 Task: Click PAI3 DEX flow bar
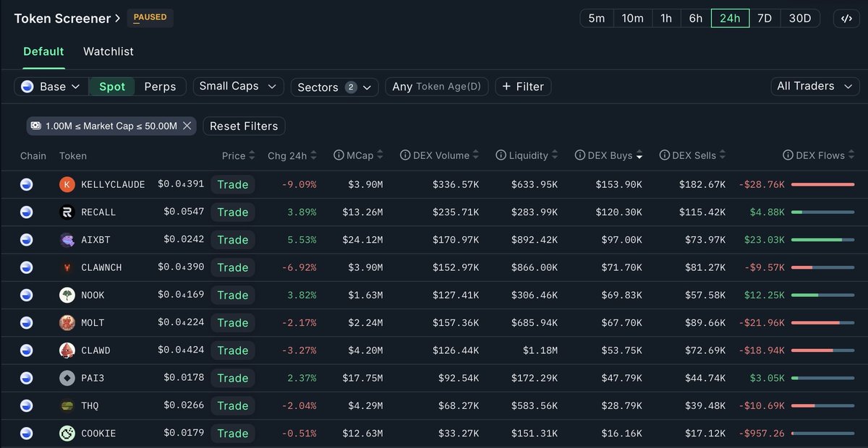(823, 378)
